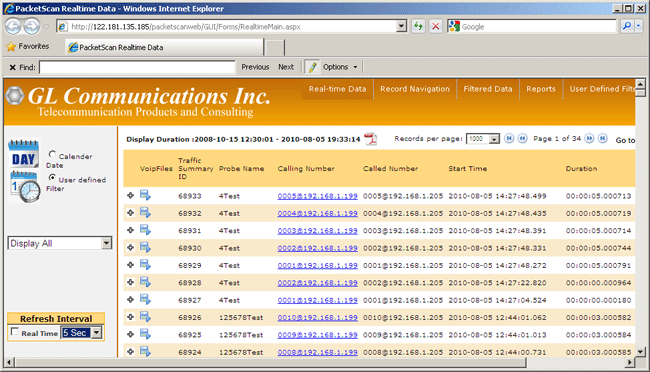Click the Start Time column header
650x372 pixels.
click(468, 168)
